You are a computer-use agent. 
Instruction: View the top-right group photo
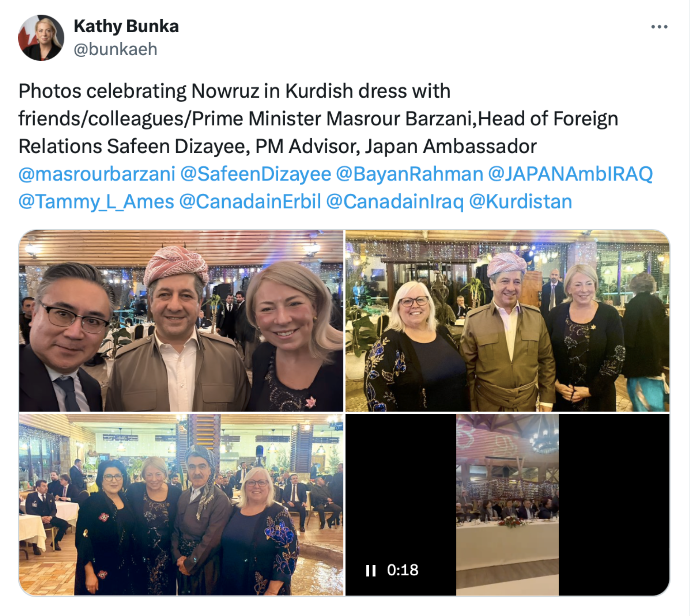point(507,321)
